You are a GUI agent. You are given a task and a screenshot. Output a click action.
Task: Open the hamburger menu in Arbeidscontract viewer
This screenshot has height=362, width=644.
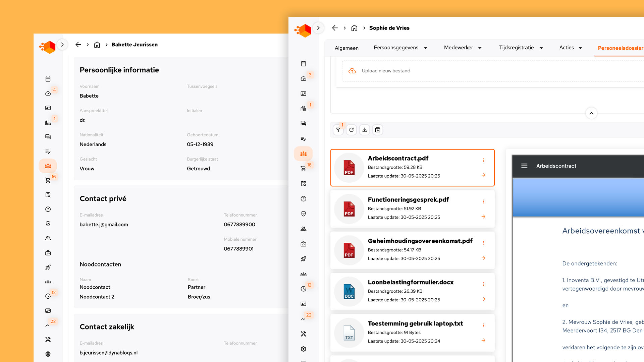pyautogui.click(x=524, y=166)
